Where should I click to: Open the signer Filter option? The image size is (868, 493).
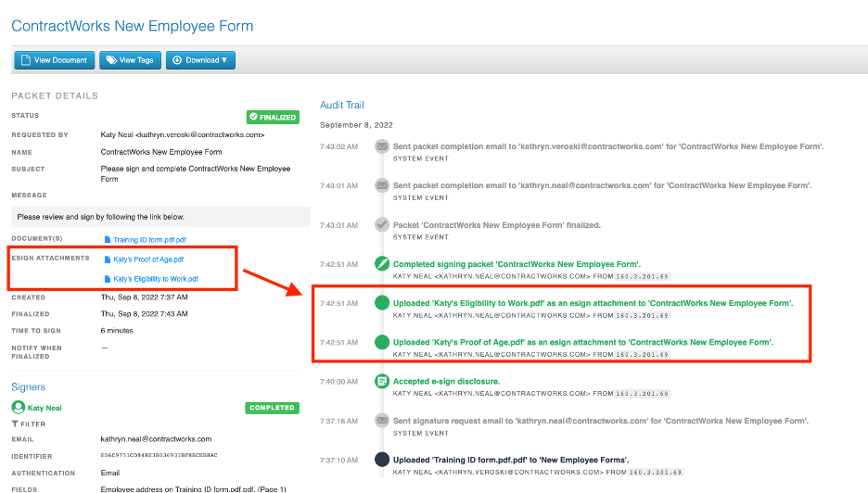pos(29,423)
